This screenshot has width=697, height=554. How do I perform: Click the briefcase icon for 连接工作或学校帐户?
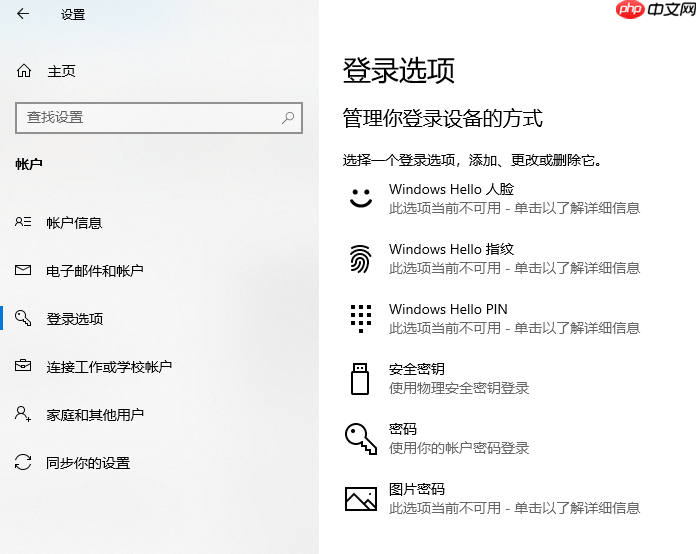click(x=23, y=365)
